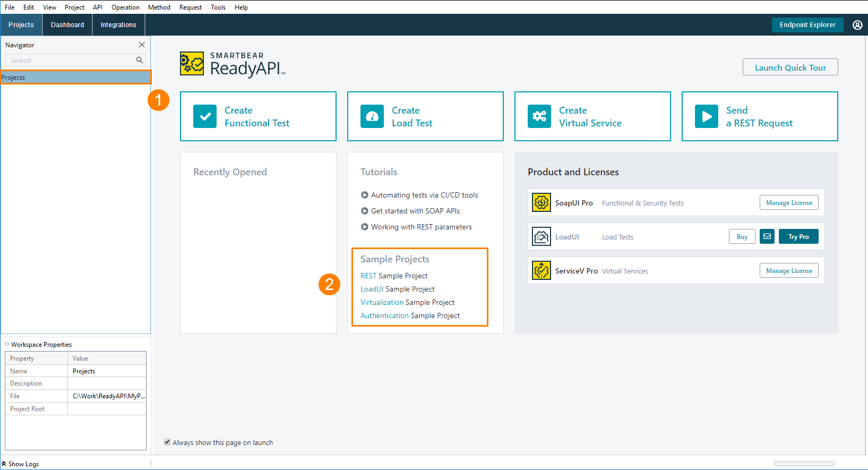The height and width of the screenshot is (470, 868).
Task: Click the Project Root property value cell
Action: pyautogui.click(x=107, y=408)
